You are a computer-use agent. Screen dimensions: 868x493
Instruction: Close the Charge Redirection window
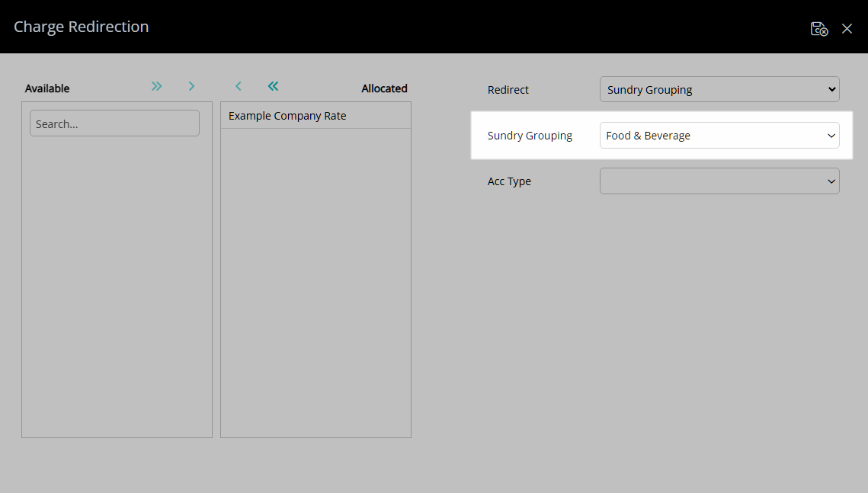[x=847, y=28]
